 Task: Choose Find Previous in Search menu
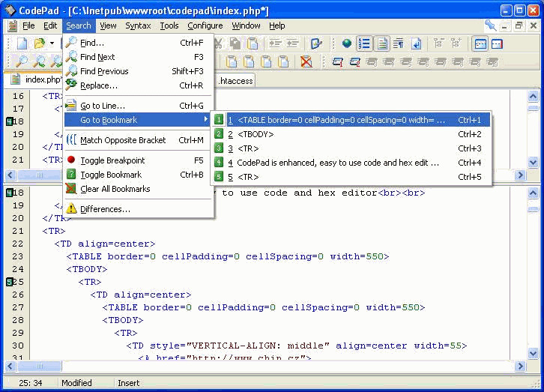point(138,71)
